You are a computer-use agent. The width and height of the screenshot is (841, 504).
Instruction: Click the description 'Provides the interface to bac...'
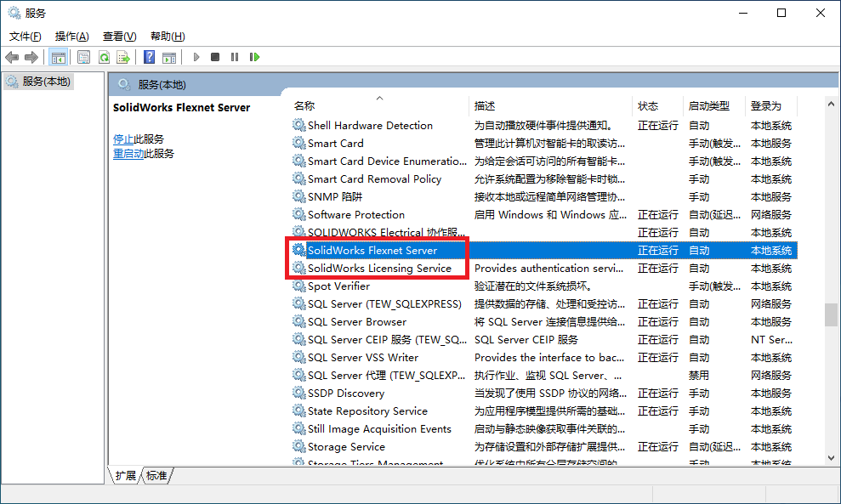click(549, 357)
